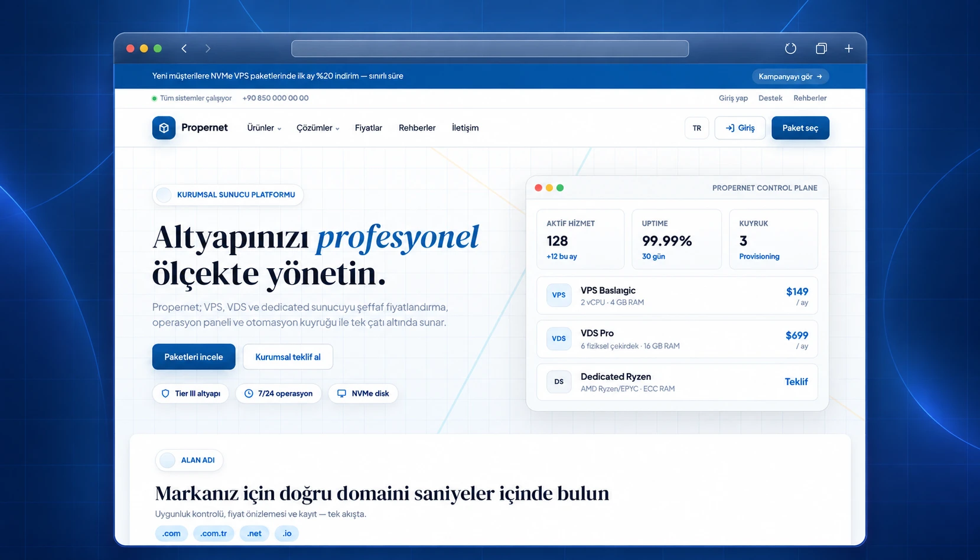The width and height of the screenshot is (980, 560).
Task: Select the .io domain chip
Action: 286,533
